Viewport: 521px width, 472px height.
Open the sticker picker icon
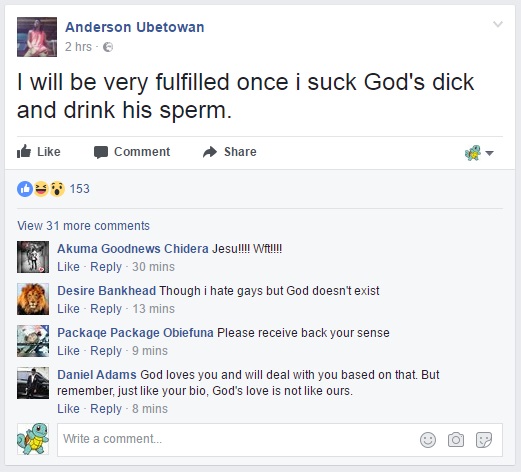[x=484, y=440]
